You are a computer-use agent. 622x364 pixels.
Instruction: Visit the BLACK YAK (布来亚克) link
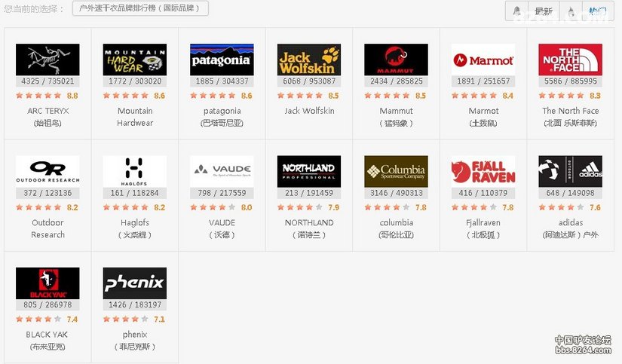point(47,340)
